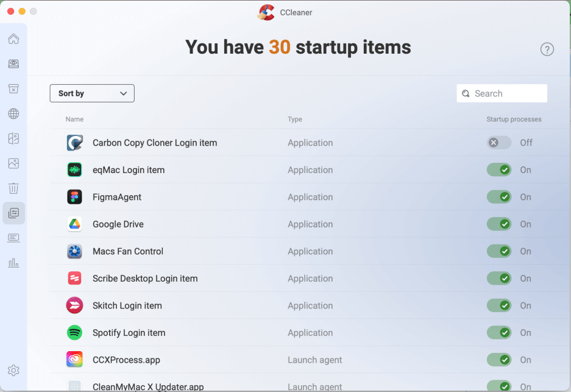Select the FigmaAgent row name

117,197
